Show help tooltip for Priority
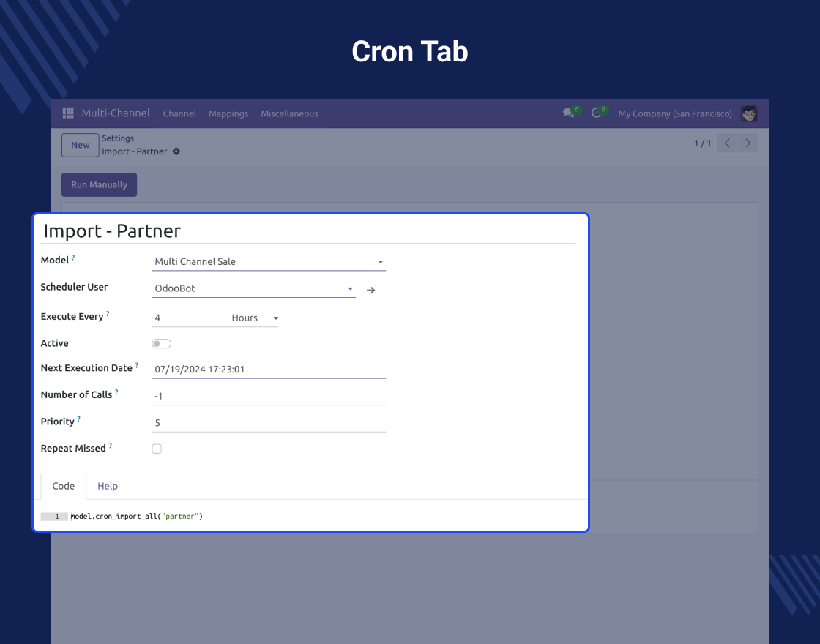This screenshot has height=644, width=820. click(79, 419)
